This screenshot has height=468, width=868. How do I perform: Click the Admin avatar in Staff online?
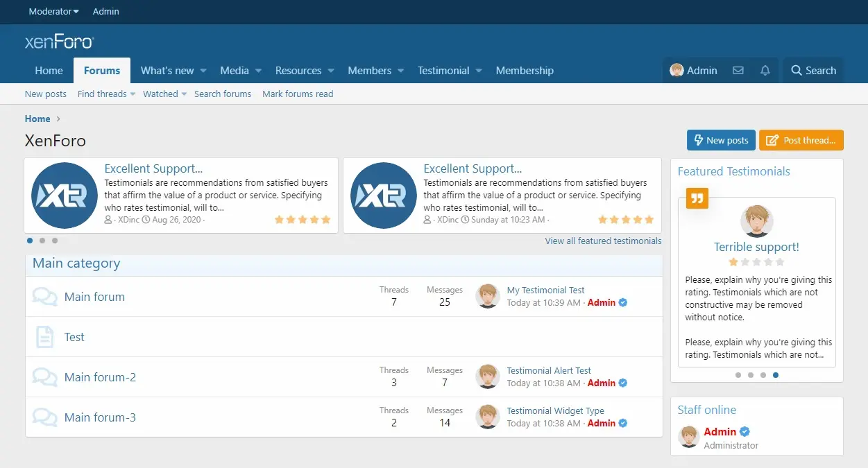pos(688,437)
